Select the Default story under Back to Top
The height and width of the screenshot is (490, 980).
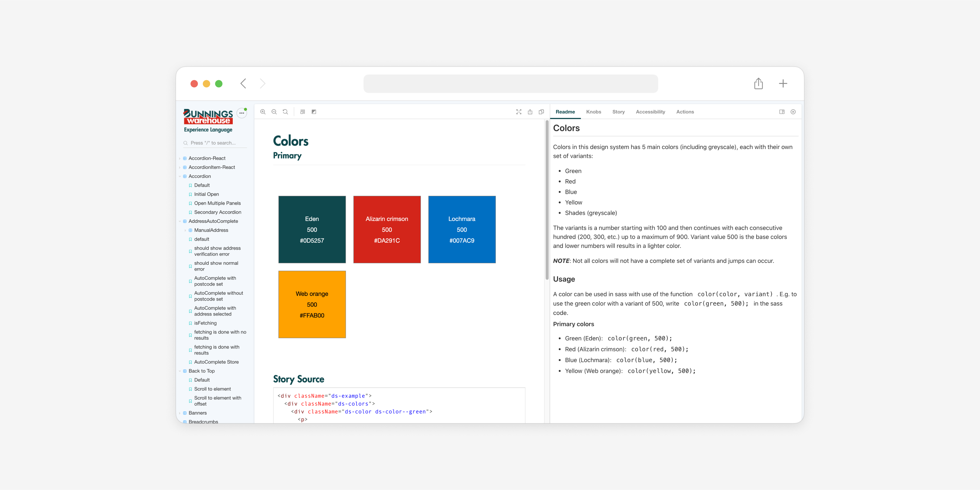click(x=202, y=380)
